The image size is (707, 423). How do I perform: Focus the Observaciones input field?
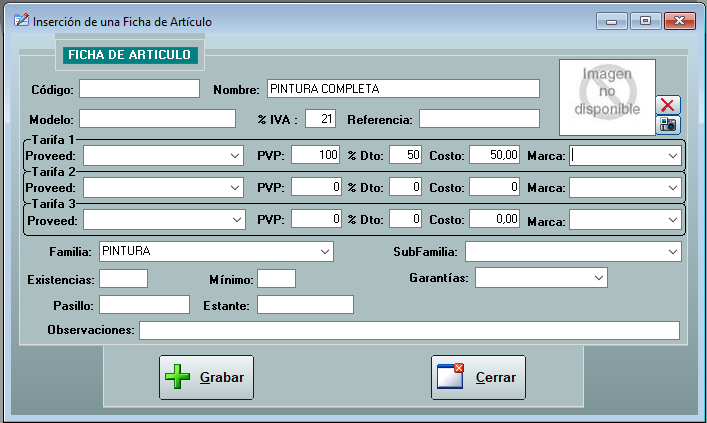pos(409,331)
